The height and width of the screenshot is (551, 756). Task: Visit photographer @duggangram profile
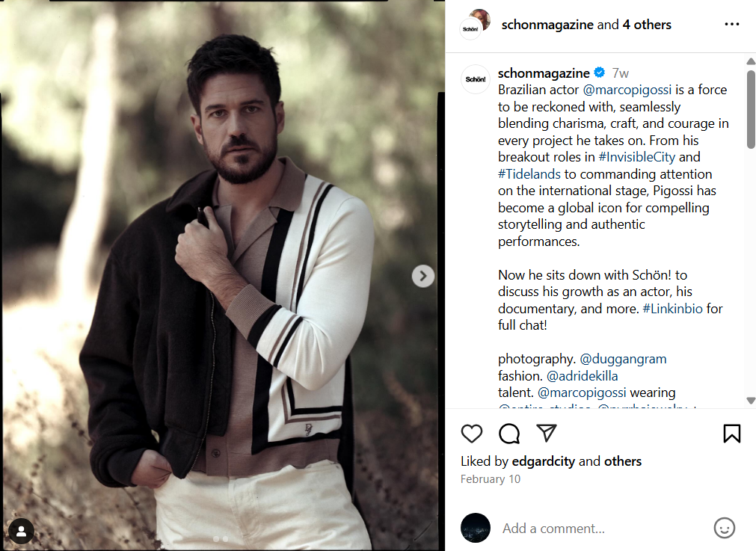(x=623, y=359)
